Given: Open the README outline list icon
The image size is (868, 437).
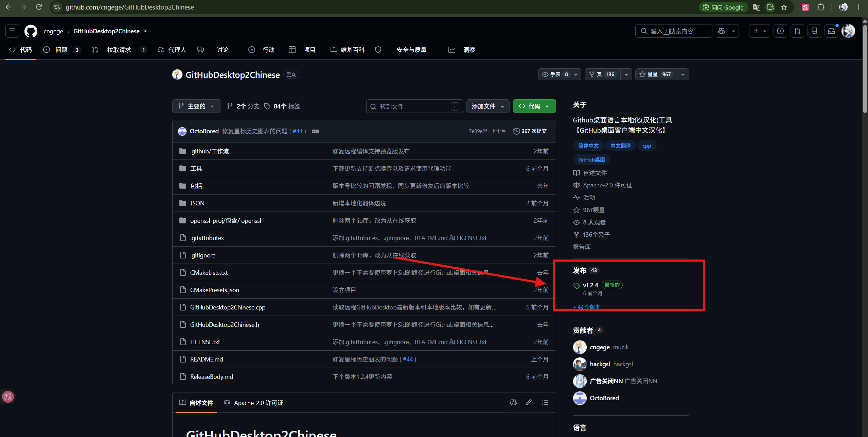Looking at the screenshot, I should (545, 402).
